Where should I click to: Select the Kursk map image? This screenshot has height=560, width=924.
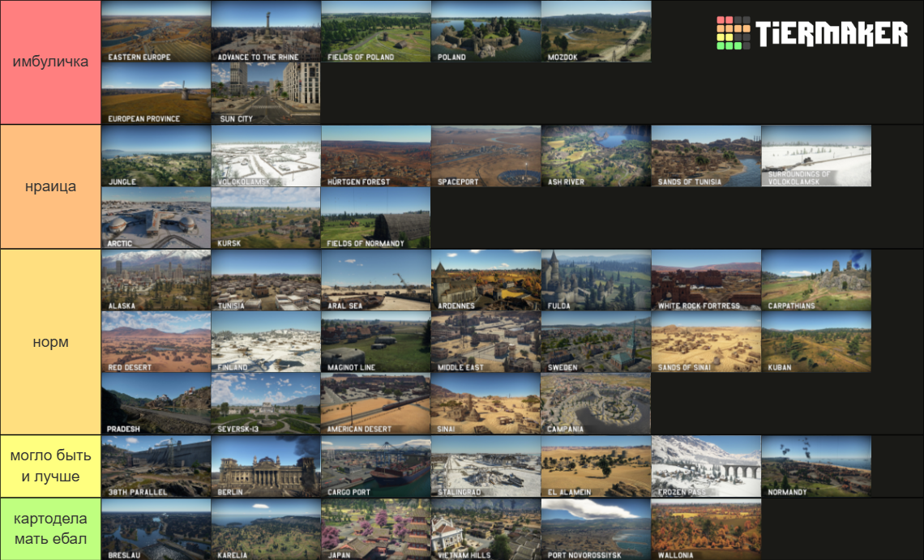pyautogui.click(x=266, y=218)
